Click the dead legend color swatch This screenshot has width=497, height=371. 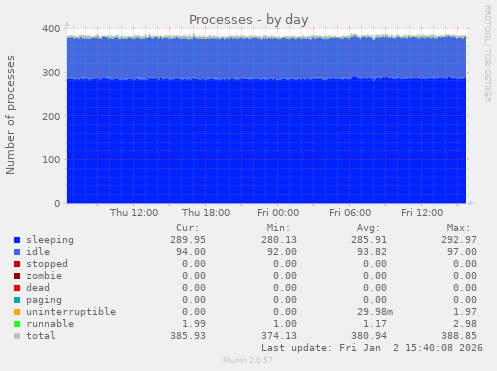pyautogui.click(x=17, y=288)
